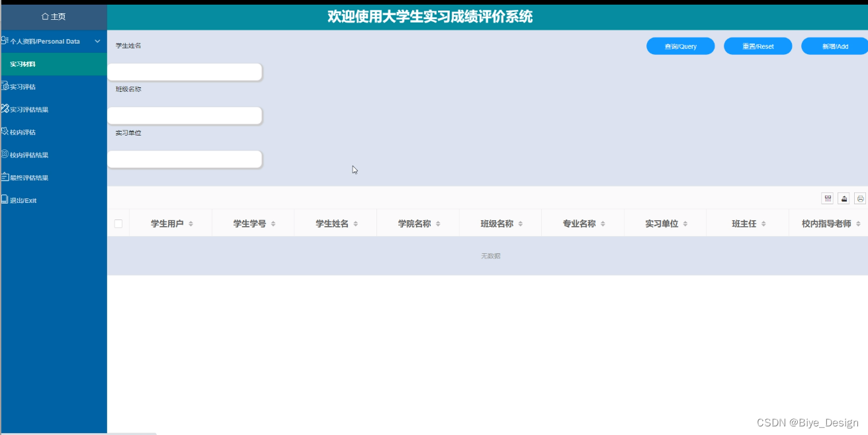Click the 校内评估结果 sidebar icon

[x=5, y=155]
